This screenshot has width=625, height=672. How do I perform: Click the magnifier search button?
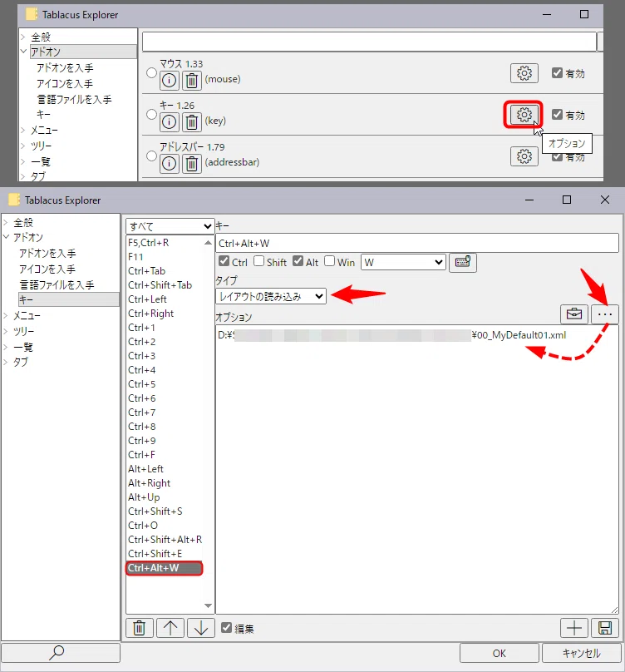[61, 653]
